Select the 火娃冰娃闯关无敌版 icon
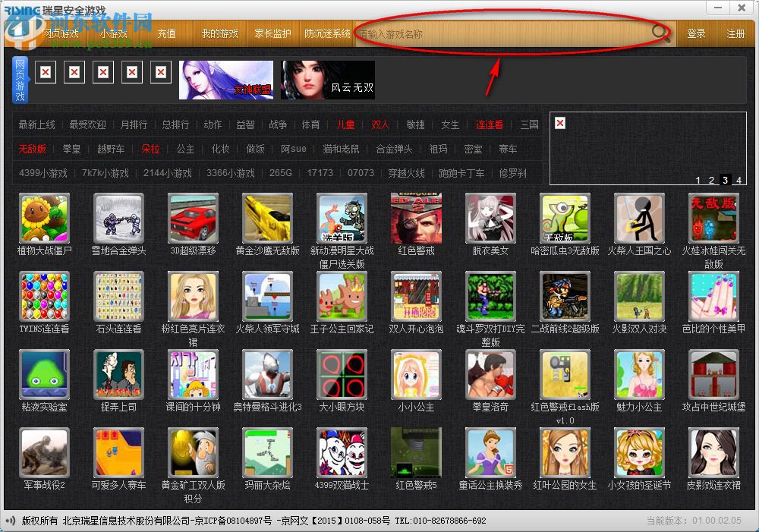The image size is (759, 532). pyautogui.click(x=714, y=218)
